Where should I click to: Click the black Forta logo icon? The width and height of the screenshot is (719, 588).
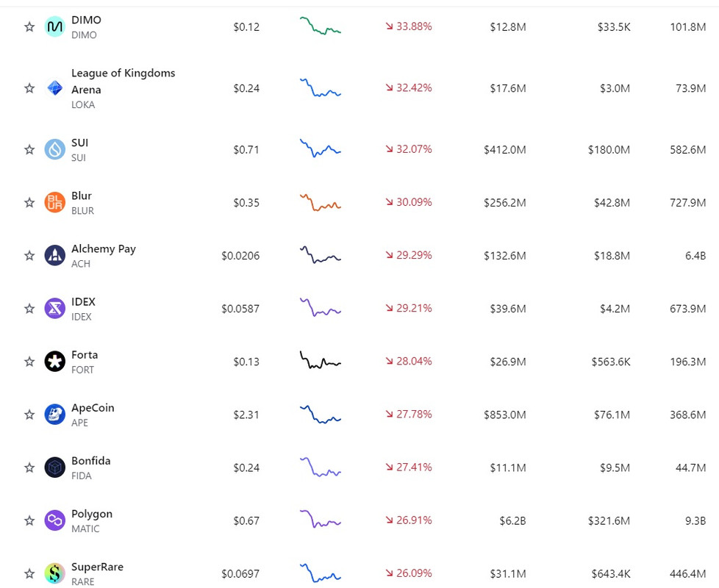point(54,362)
